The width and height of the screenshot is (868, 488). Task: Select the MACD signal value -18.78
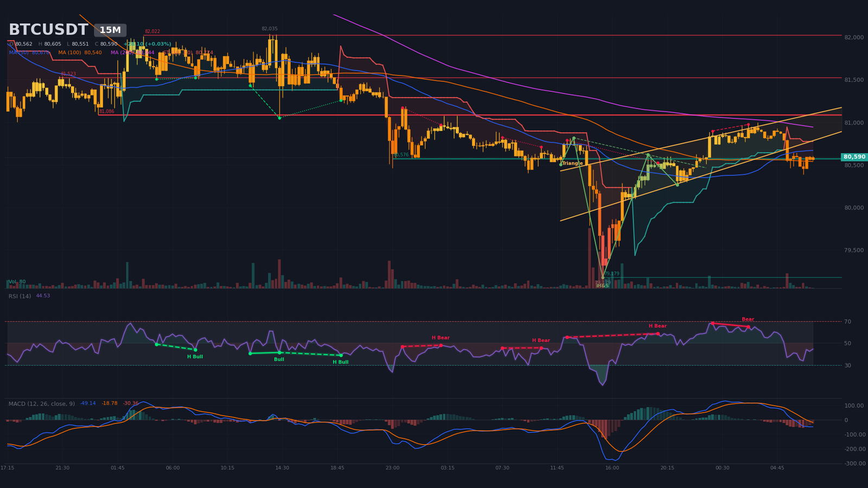110,403
